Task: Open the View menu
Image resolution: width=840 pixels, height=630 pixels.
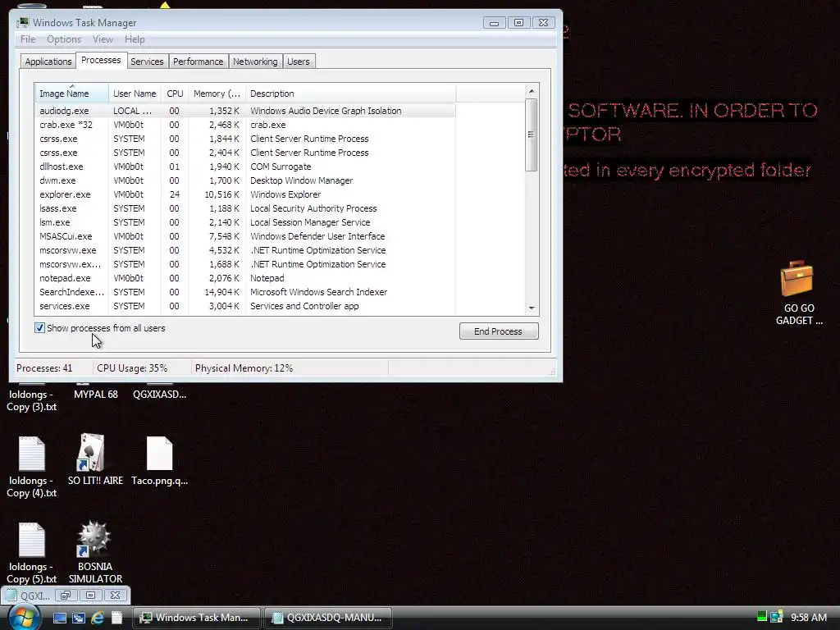Action: pyautogui.click(x=103, y=39)
